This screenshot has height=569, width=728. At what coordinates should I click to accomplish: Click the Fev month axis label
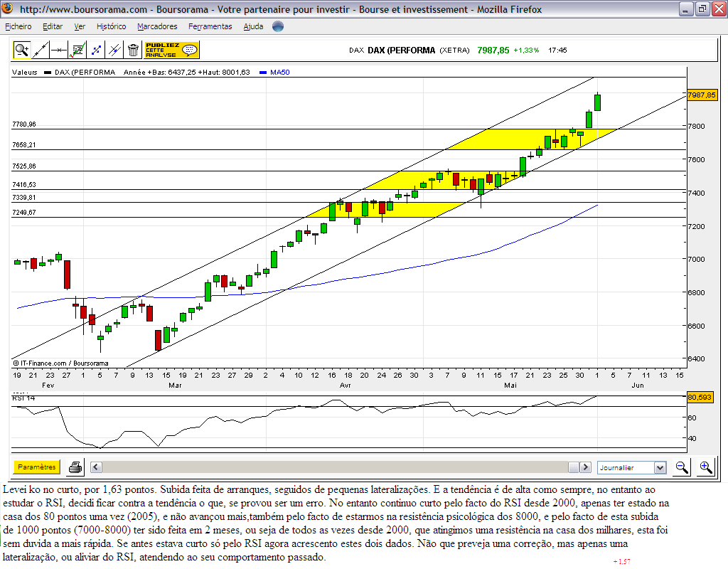48,385
